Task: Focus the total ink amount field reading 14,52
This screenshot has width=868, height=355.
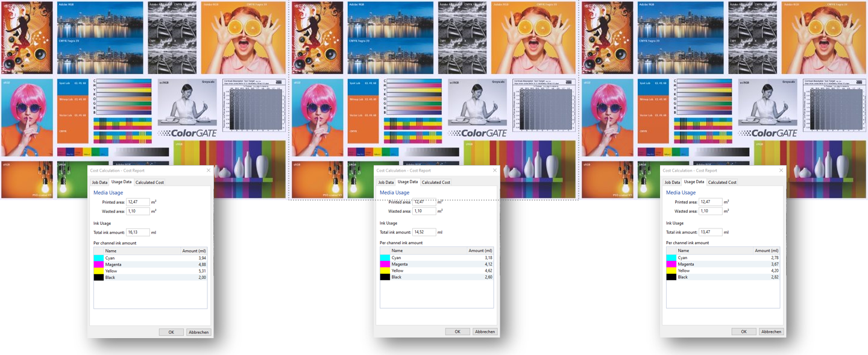Action: 424,232
